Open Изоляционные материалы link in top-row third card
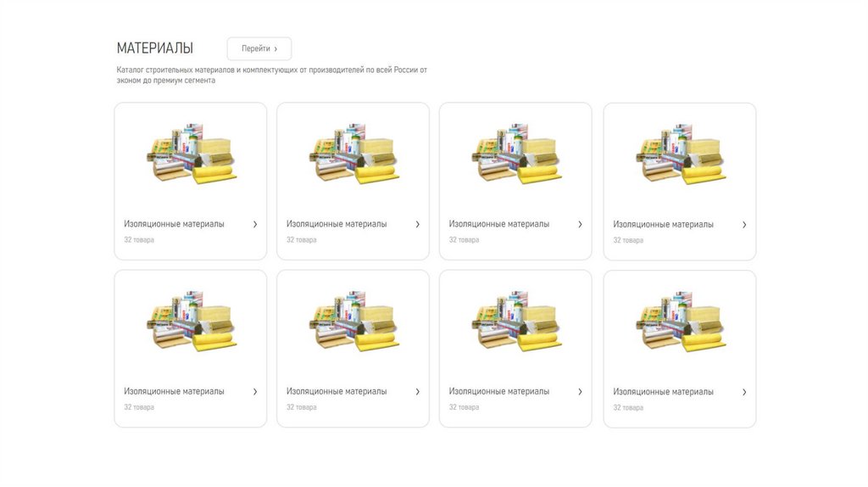This screenshot has height=487, width=868. point(498,224)
